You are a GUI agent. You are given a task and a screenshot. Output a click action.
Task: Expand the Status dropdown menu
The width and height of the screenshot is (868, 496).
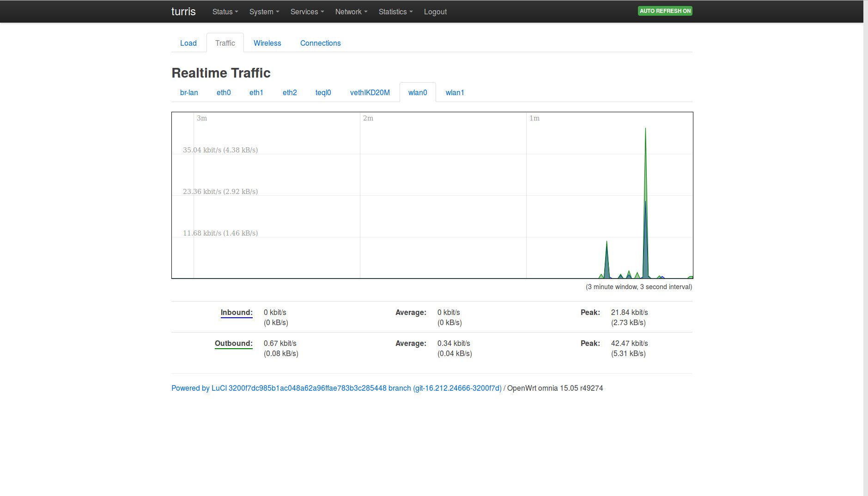coord(225,12)
